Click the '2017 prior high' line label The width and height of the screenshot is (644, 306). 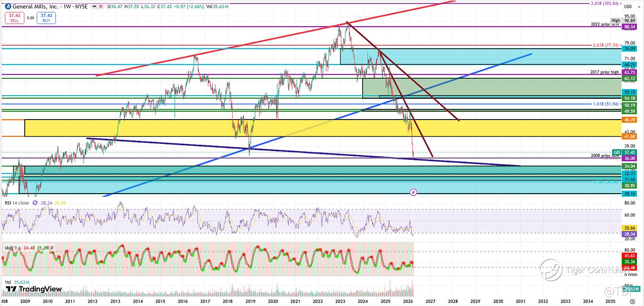click(x=605, y=72)
